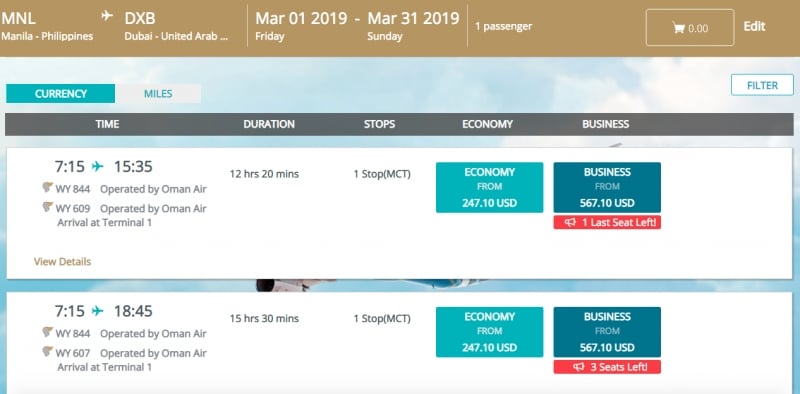
Task: Select Business fare on the 18:45 arrival flight
Action: (x=607, y=332)
